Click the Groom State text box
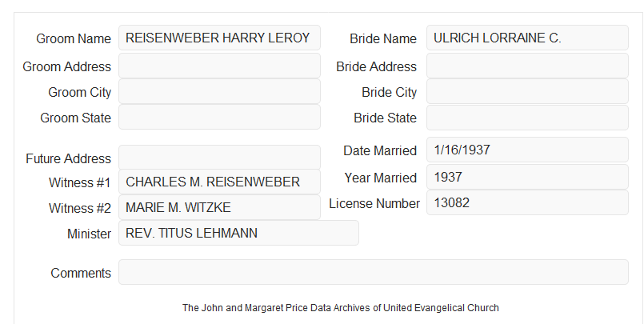The width and height of the screenshot is (644, 324). 219,117
